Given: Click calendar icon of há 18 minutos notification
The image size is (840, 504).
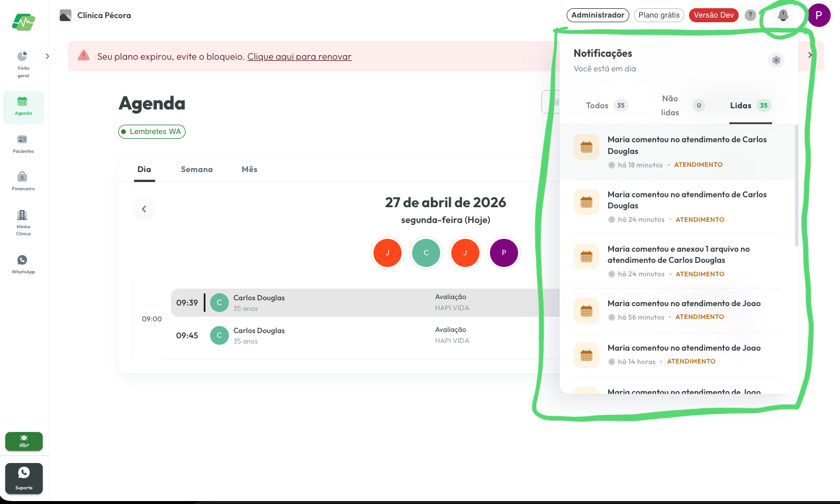Looking at the screenshot, I should pos(587,147).
